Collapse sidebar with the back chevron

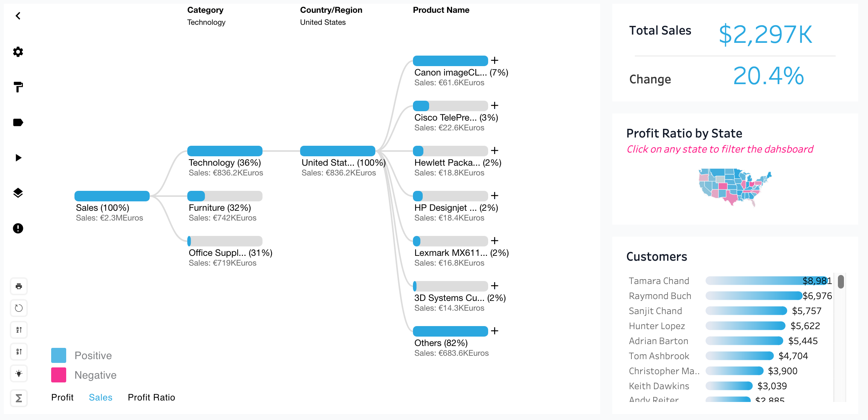18,16
